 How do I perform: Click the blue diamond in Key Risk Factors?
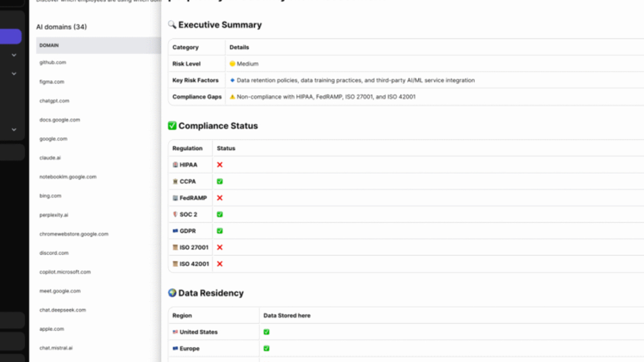pos(233,80)
